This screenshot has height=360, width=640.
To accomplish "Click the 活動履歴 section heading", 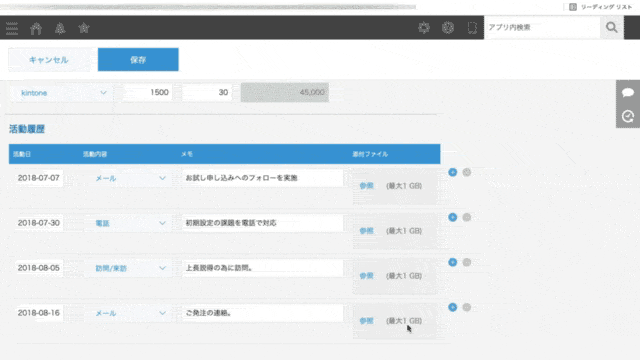I will tap(27, 129).
